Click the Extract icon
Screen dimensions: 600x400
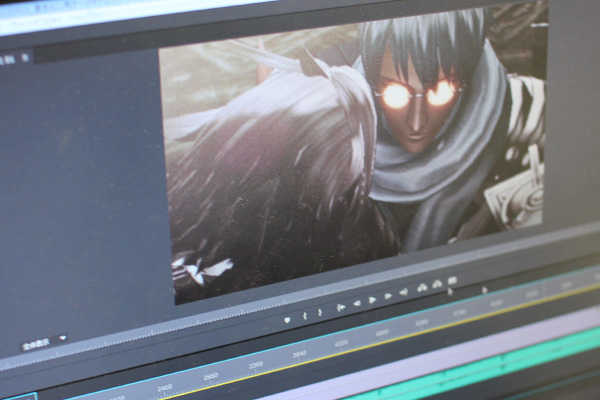tap(437, 284)
